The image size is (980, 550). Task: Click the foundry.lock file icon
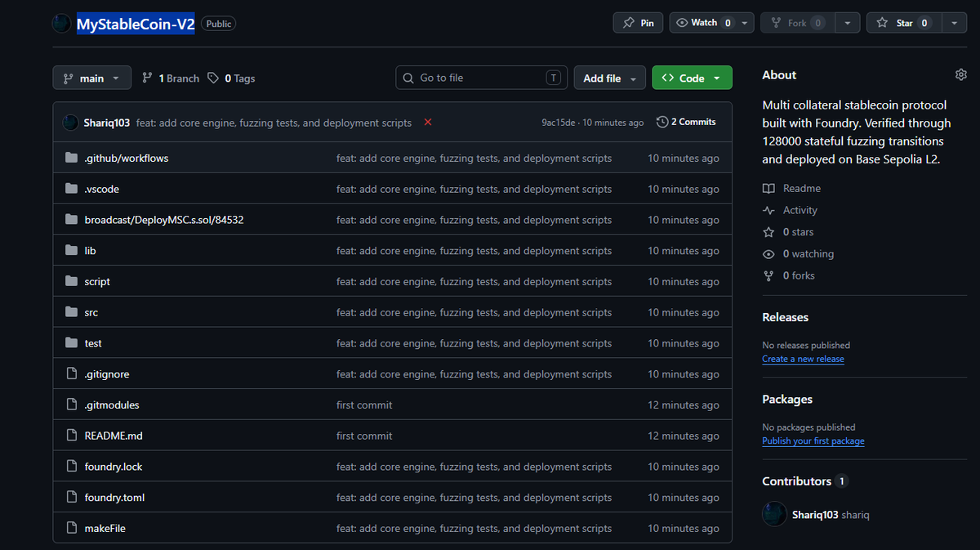[x=71, y=467]
